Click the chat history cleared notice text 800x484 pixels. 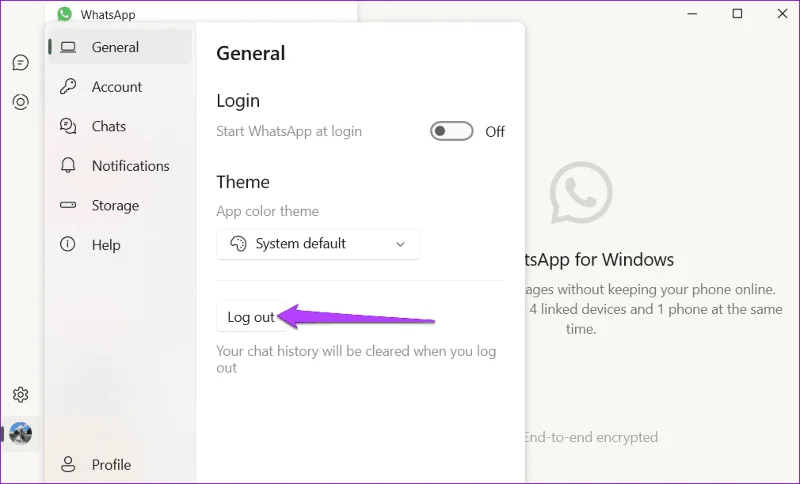coord(356,359)
